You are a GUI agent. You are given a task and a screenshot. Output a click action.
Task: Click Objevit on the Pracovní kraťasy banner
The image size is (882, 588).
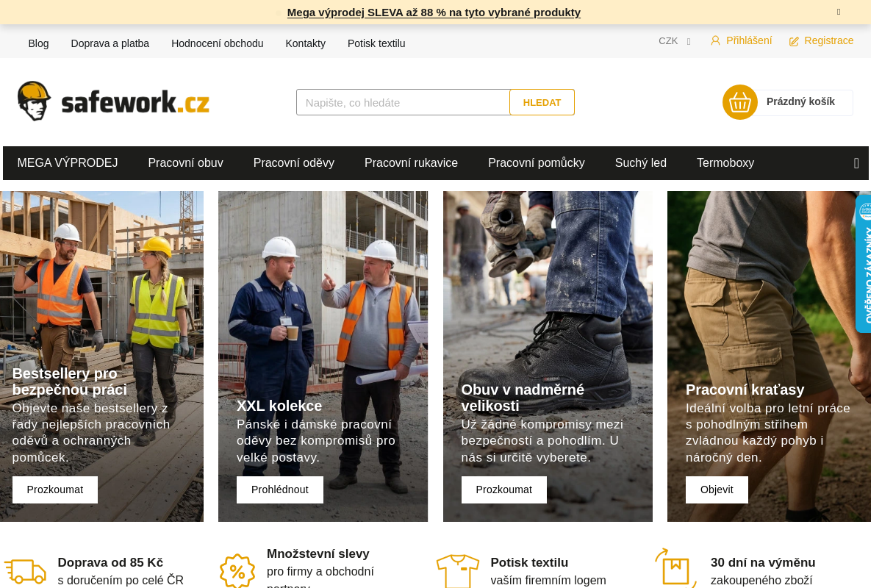coord(717,490)
